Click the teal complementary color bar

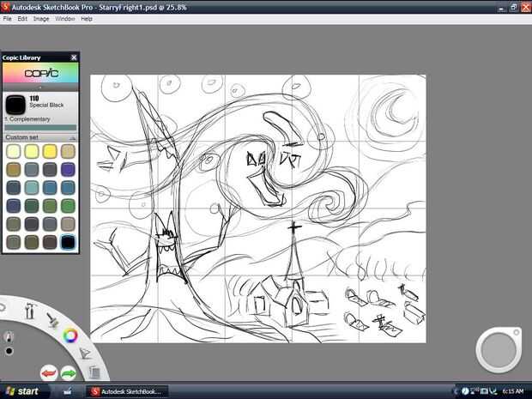point(40,128)
